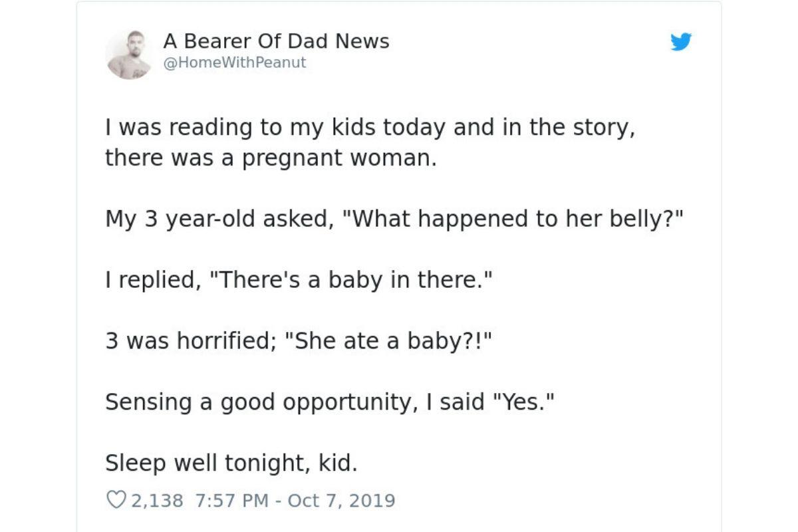Screen dimensions: 798x532
Task: Like the tweet with the heart icon
Action: (116, 500)
